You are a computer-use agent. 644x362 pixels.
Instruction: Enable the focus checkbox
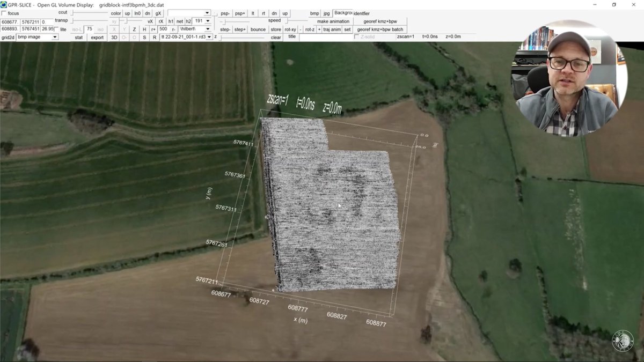[4, 13]
